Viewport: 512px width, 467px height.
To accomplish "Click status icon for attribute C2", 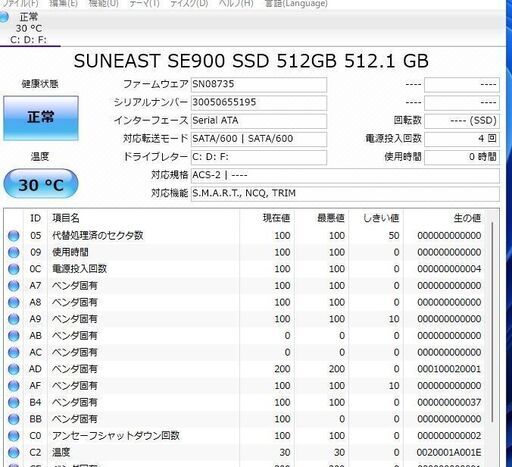I will [14, 453].
